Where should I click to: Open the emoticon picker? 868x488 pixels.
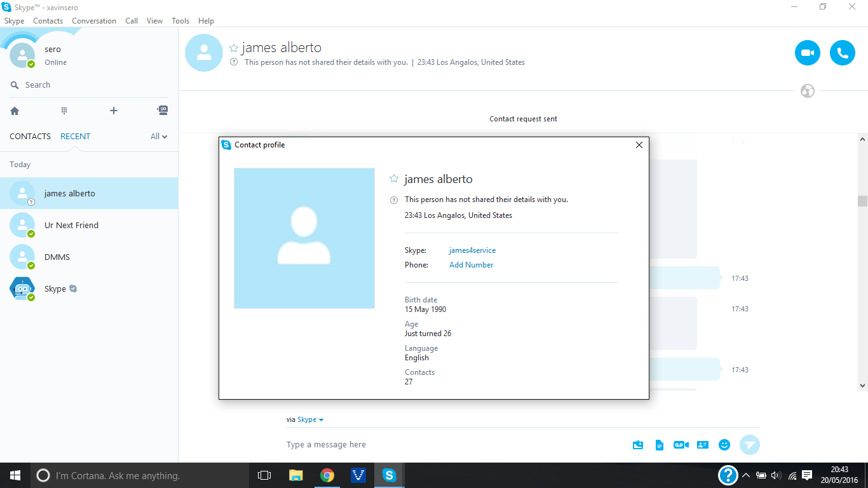click(724, 445)
